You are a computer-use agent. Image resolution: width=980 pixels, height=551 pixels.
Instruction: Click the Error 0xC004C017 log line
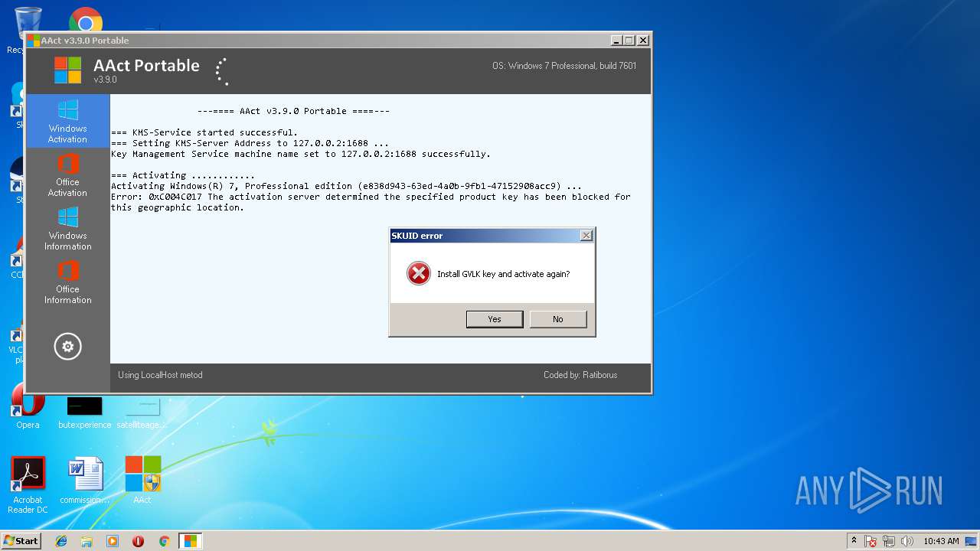click(x=371, y=202)
